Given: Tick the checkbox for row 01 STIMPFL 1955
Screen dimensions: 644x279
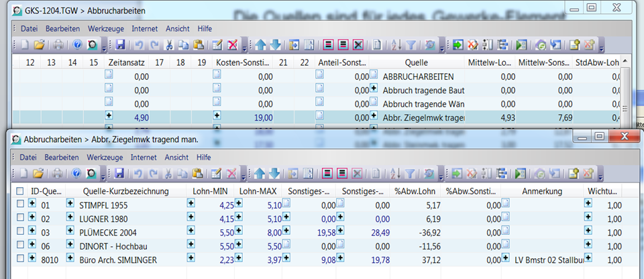Looking at the screenshot, I should click(x=20, y=204).
